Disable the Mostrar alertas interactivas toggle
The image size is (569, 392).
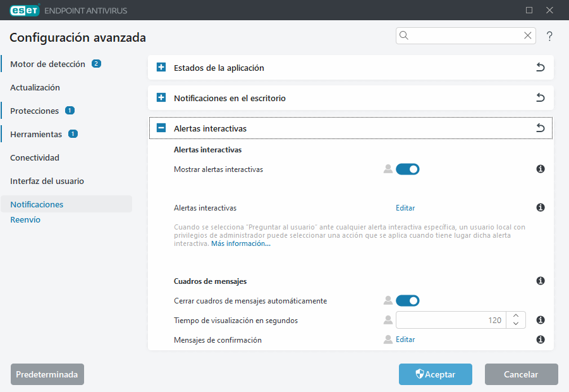408,169
